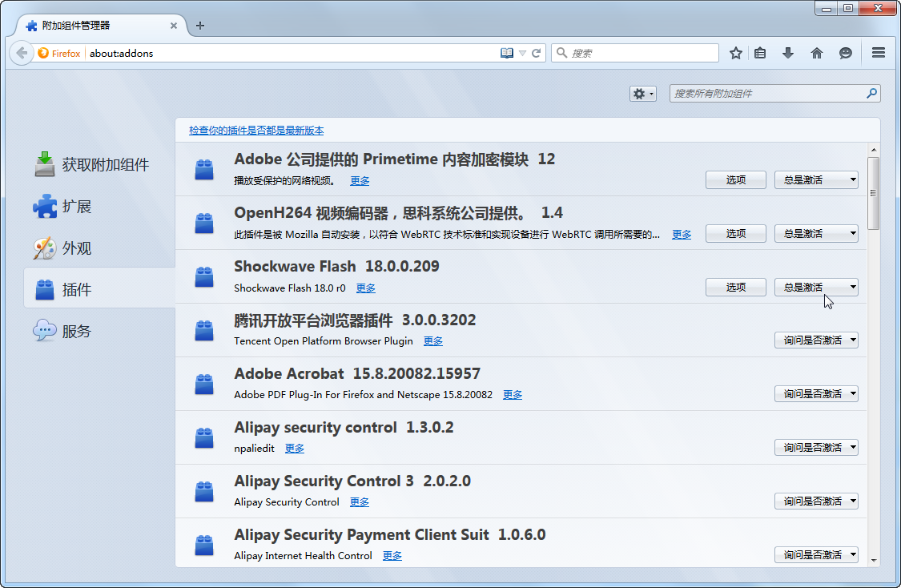
Task: Go back with the back arrow button
Action: pyautogui.click(x=22, y=53)
